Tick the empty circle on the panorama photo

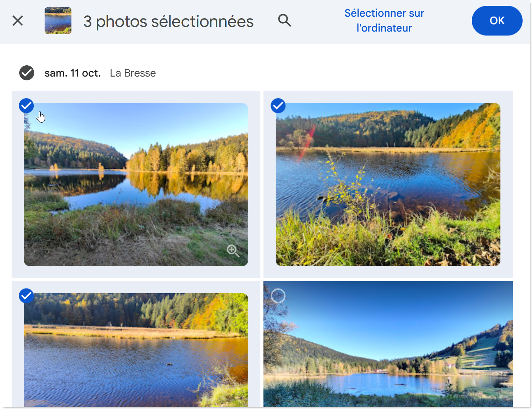278,296
